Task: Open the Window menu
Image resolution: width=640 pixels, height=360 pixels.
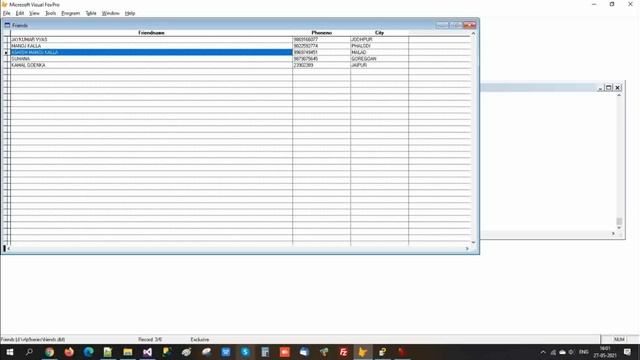Action: pyautogui.click(x=110, y=13)
